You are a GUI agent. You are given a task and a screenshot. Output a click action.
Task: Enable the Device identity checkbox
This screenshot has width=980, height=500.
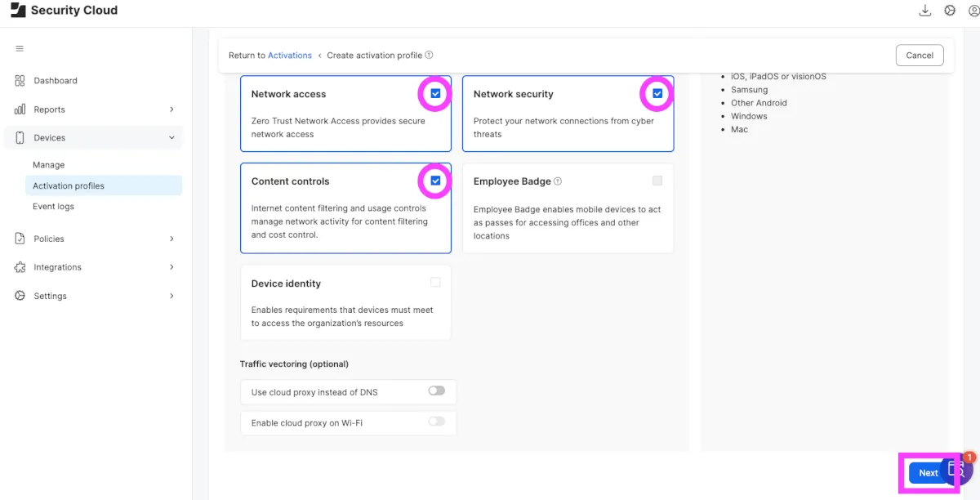pyautogui.click(x=435, y=283)
